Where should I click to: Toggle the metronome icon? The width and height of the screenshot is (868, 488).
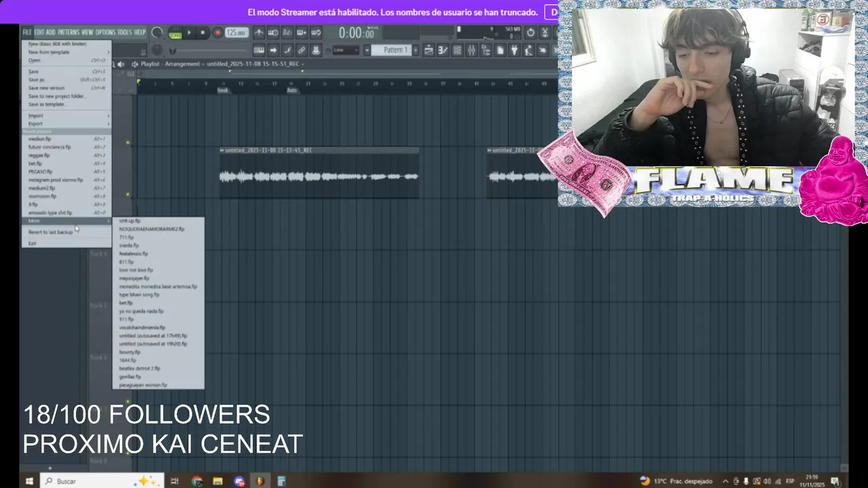[x=259, y=33]
